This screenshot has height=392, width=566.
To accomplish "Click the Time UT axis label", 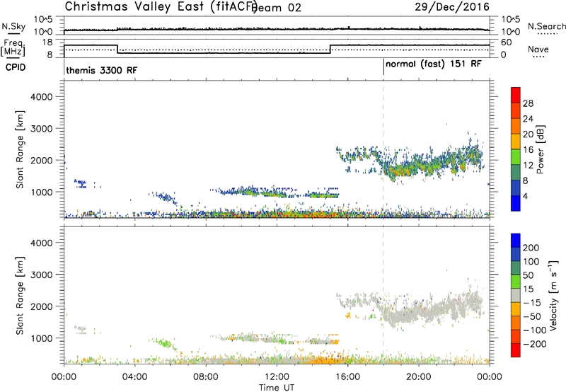I will coord(277,388).
